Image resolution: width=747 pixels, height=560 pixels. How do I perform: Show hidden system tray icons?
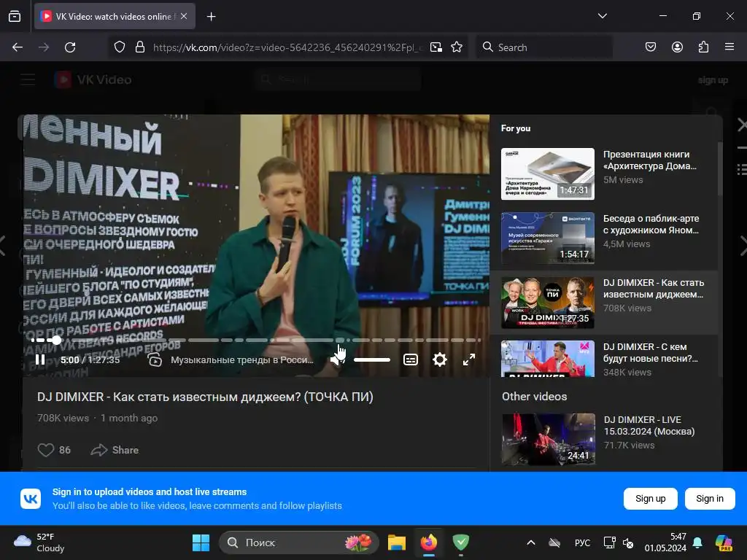coord(531,542)
